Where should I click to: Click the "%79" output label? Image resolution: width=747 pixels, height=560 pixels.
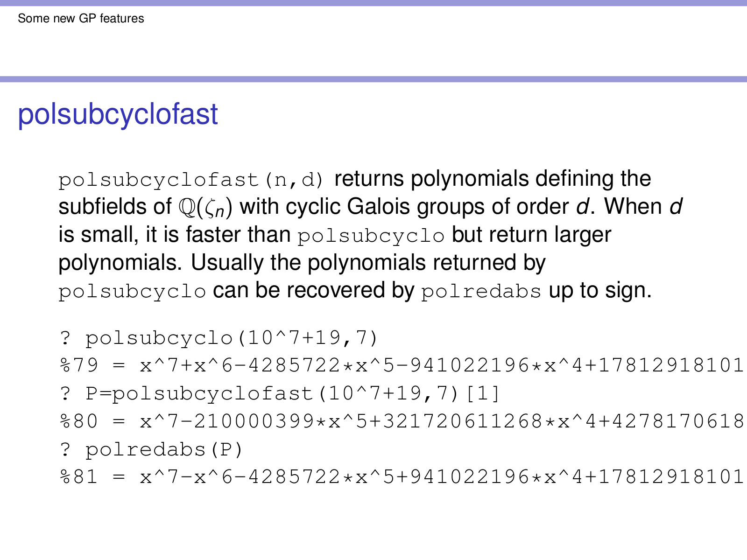coord(79,365)
